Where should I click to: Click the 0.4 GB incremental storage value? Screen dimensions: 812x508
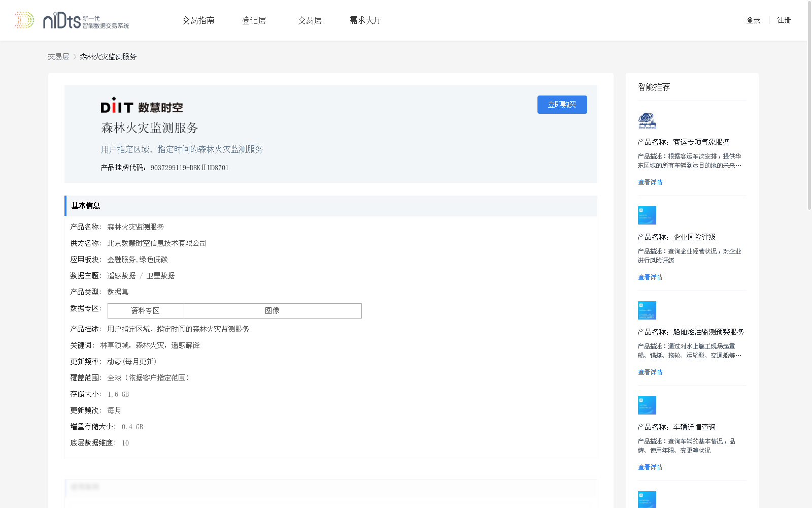point(132,427)
